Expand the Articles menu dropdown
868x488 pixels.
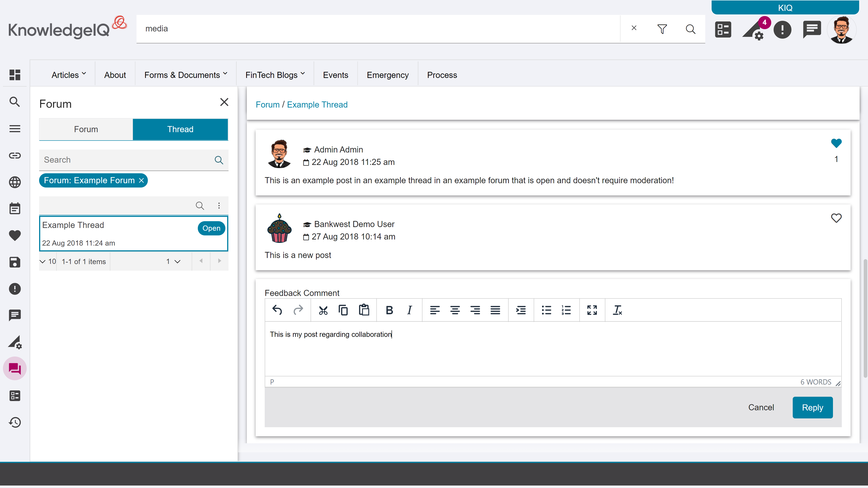pyautogui.click(x=69, y=75)
